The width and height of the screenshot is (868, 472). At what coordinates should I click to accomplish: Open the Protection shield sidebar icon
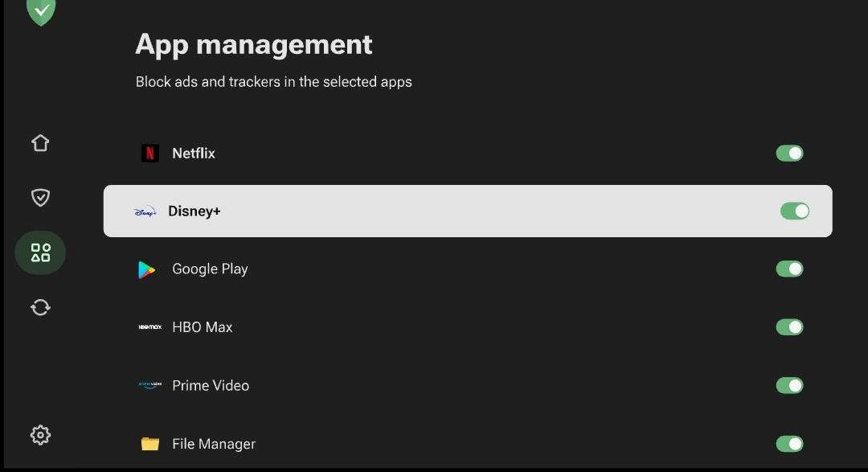click(x=40, y=198)
